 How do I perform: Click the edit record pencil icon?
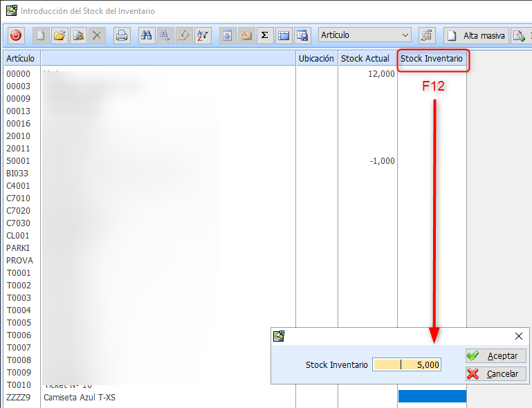coord(79,35)
